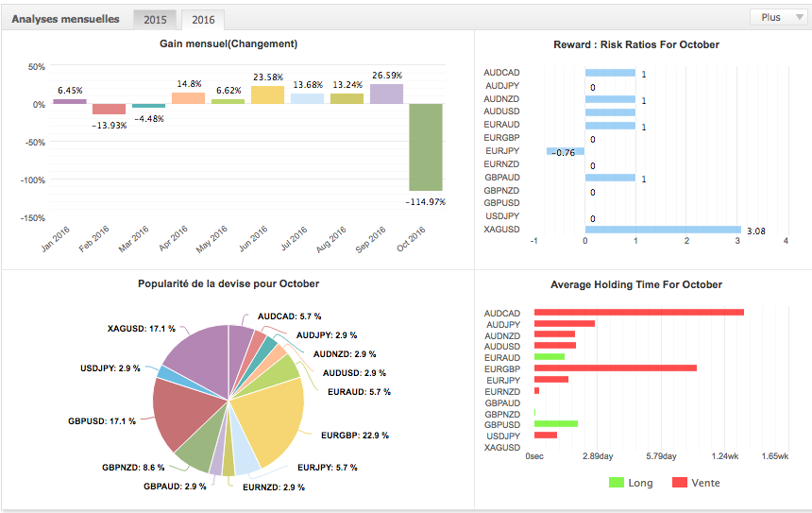Click the 'AUDCAD: 5.7 %' pie label

290,316
